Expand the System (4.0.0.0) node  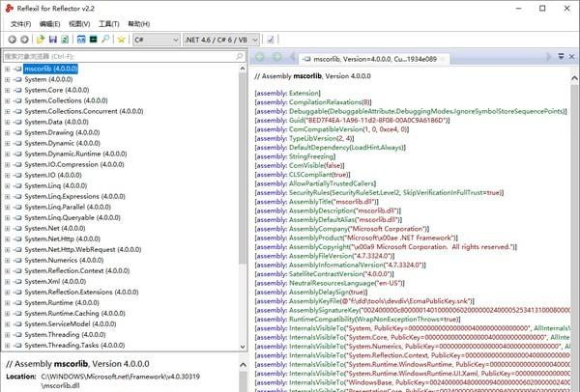click(8, 79)
